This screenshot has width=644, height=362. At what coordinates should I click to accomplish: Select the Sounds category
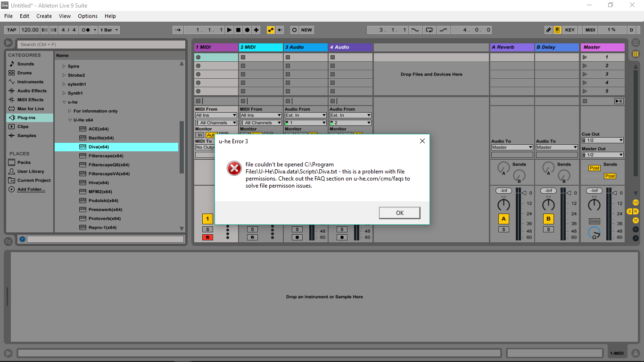coord(29,64)
